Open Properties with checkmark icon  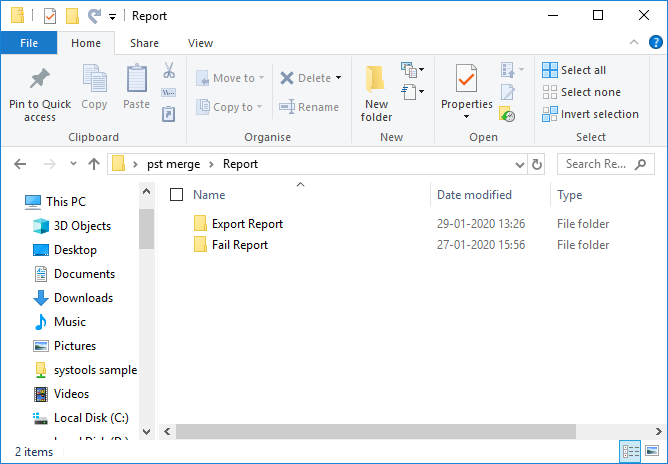coord(466,78)
